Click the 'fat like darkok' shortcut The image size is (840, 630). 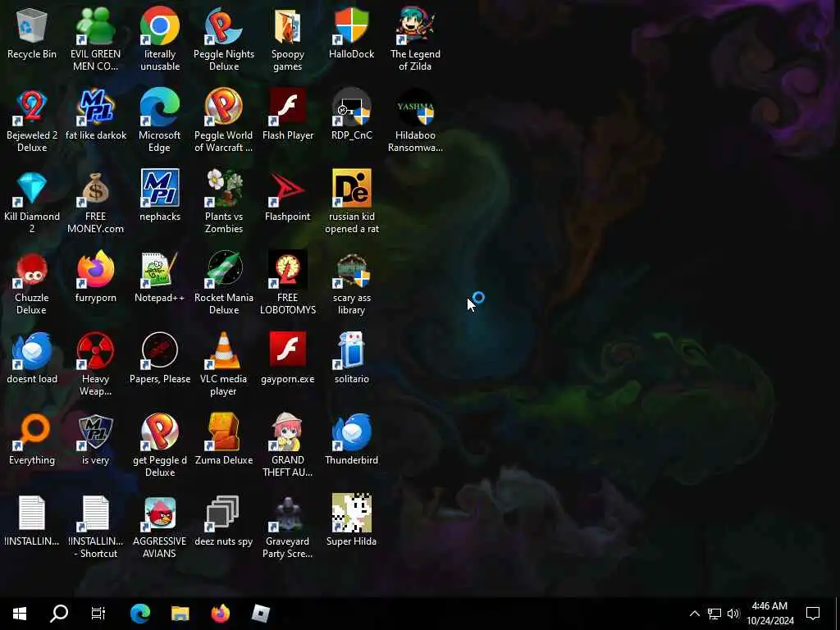coord(95,115)
